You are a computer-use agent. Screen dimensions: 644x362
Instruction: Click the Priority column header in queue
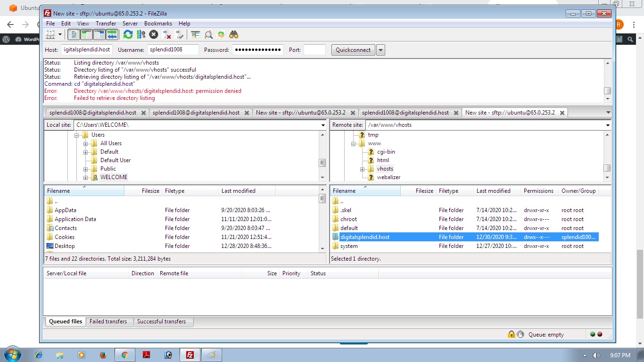pyautogui.click(x=294, y=273)
